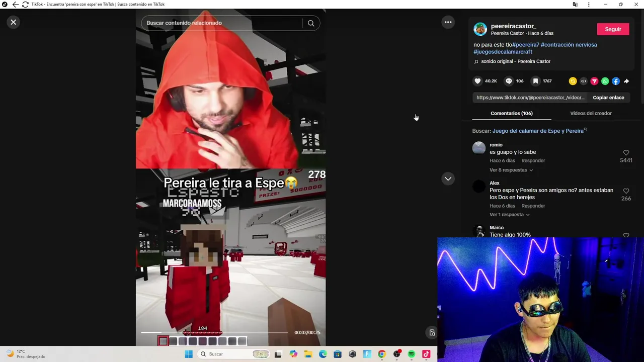Click the search magnifier in video search bar
The image size is (644, 362).
tap(311, 23)
